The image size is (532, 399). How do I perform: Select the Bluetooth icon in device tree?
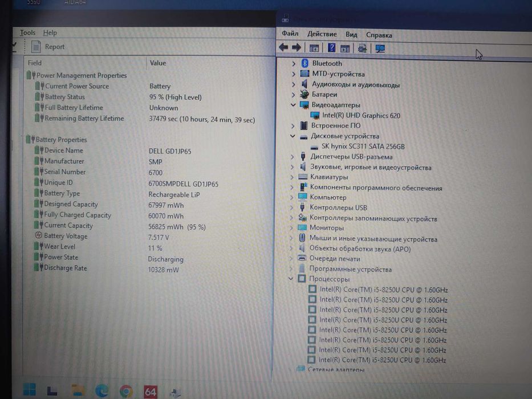click(x=304, y=63)
